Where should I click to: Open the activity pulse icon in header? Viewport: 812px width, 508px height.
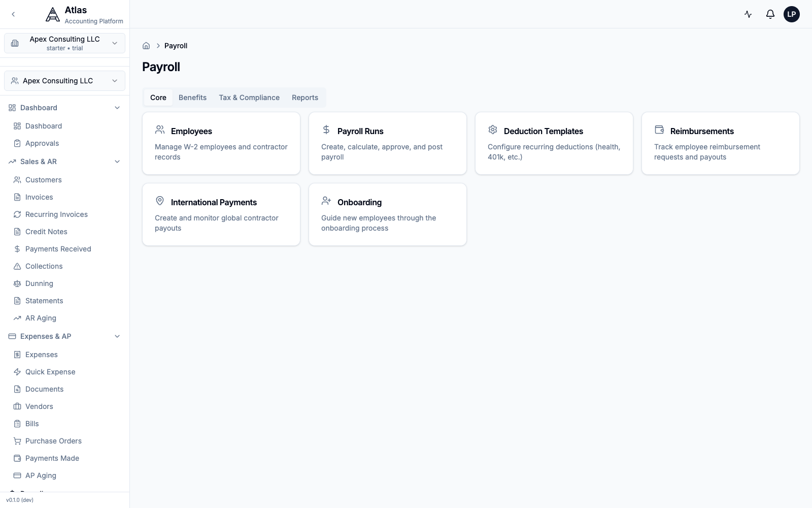pyautogui.click(x=748, y=14)
